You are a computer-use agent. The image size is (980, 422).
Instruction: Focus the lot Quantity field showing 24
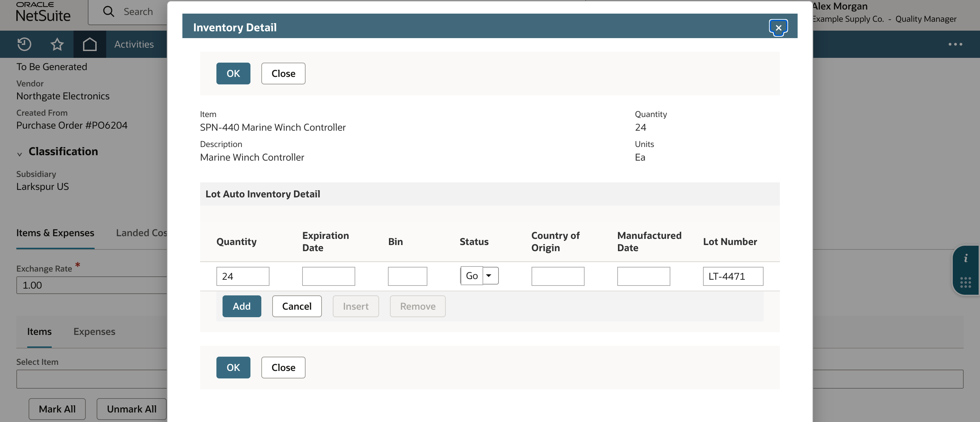(x=243, y=276)
